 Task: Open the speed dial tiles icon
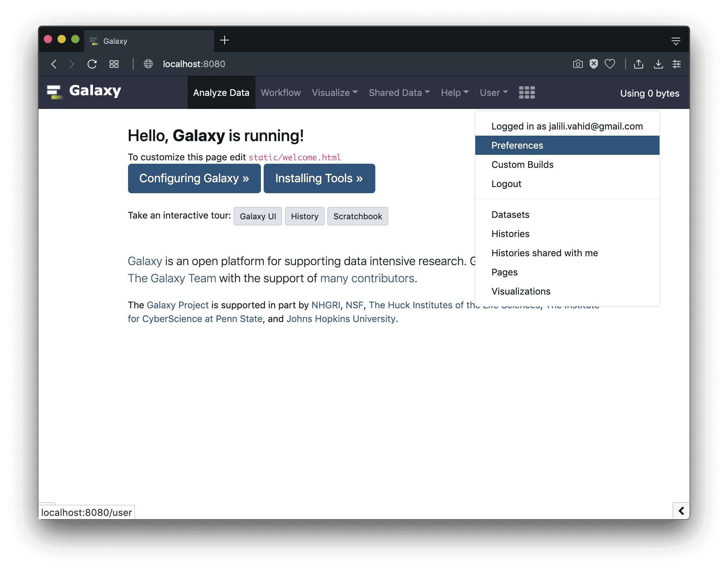pos(114,64)
